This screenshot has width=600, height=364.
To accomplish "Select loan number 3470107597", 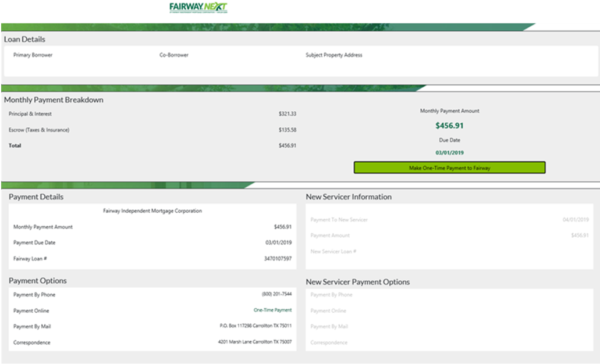I will point(278,259).
